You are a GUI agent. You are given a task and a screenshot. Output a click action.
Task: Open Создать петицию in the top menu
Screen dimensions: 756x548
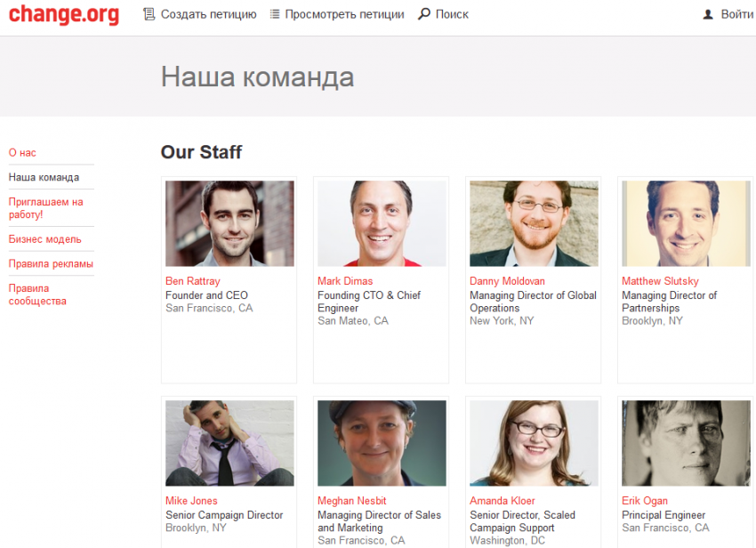click(x=208, y=14)
